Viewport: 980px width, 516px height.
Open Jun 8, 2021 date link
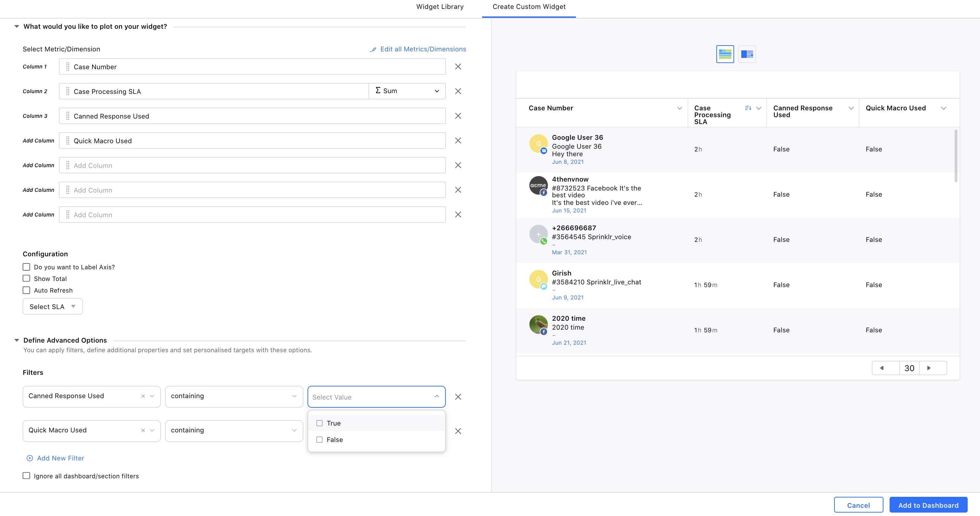pos(568,162)
